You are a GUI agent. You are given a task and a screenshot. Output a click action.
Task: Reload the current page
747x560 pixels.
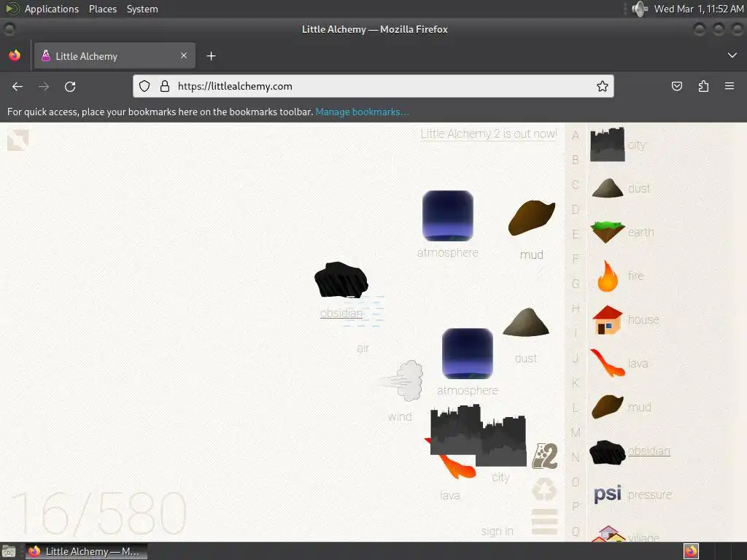point(70,87)
